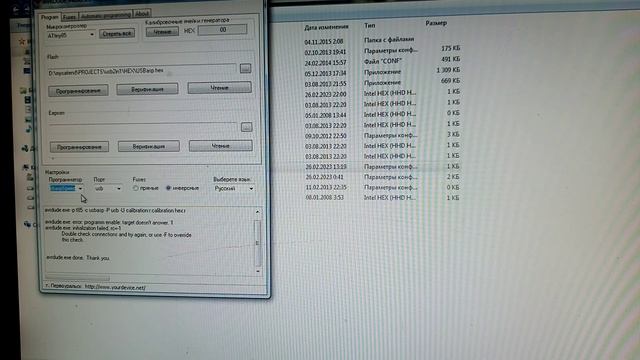Viewport: 640px width, 360px height.
Task: Switch to the Program tab
Action: coord(50,17)
